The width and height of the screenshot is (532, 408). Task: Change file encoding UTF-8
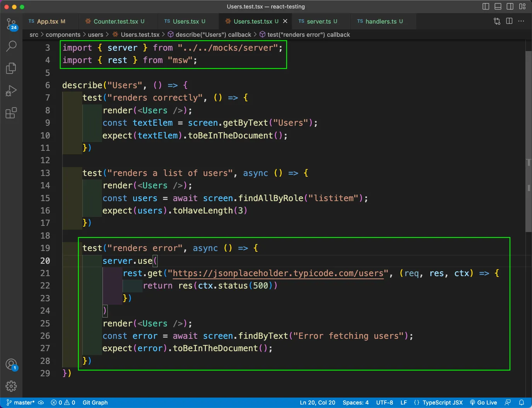[384, 403]
